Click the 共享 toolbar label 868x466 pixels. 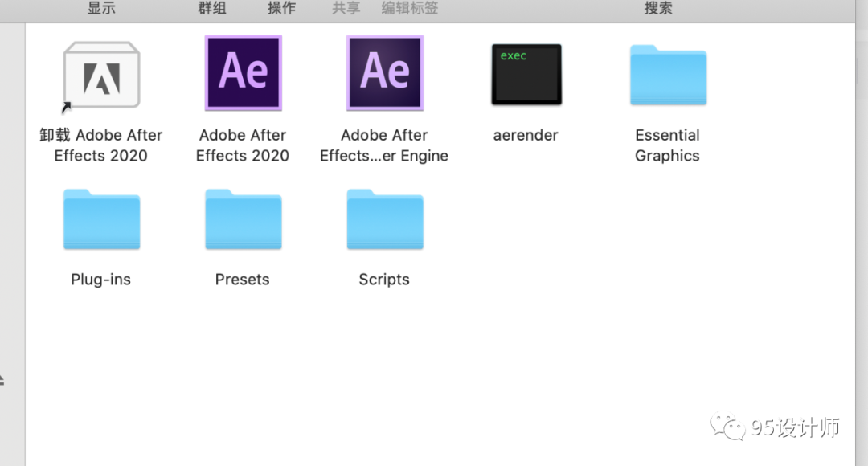(x=346, y=8)
